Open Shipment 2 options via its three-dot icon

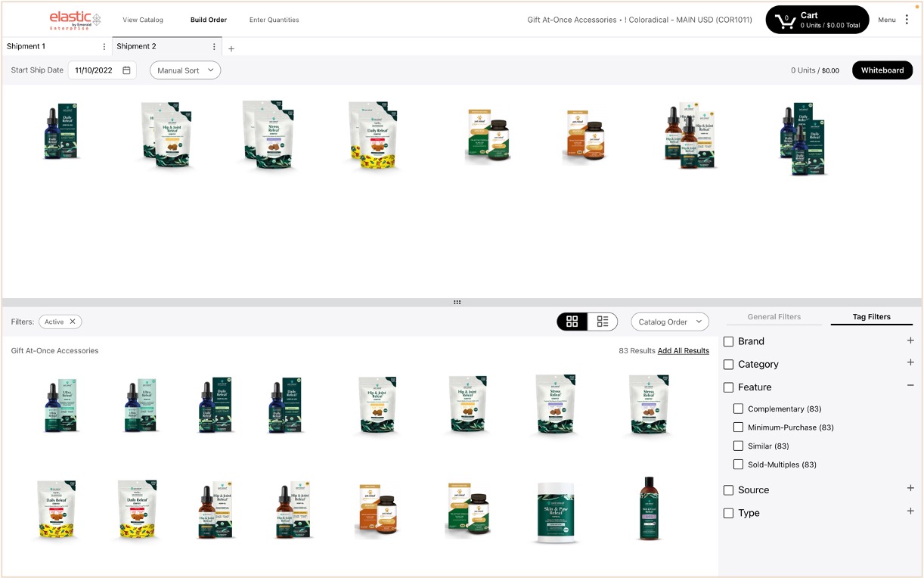point(214,46)
